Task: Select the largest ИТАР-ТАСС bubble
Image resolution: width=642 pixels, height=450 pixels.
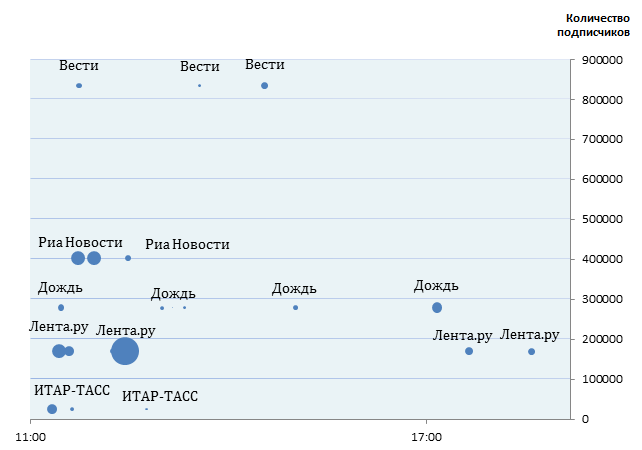Action: 52,409
